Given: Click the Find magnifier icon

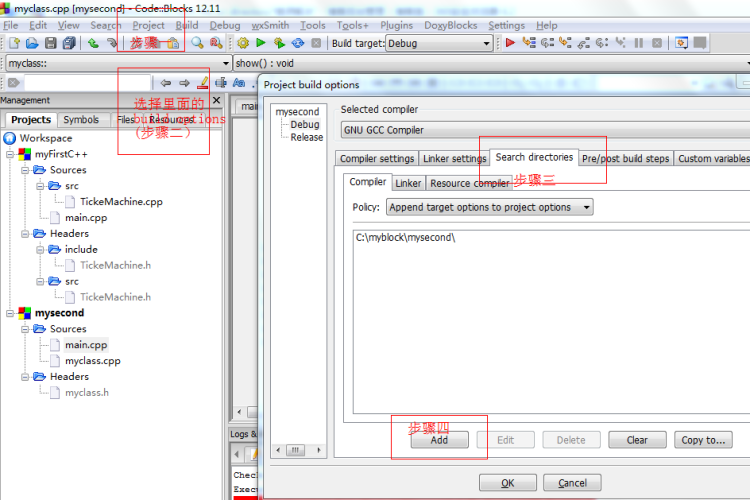Looking at the screenshot, I should coord(197,43).
